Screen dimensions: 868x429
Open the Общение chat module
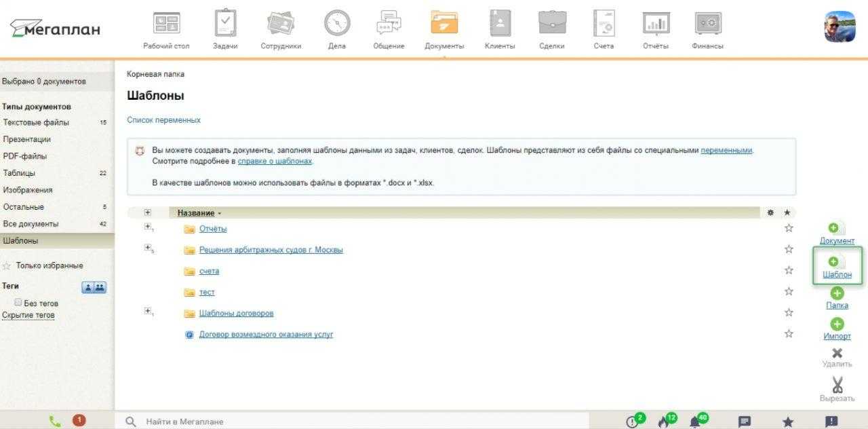[x=389, y=30]
